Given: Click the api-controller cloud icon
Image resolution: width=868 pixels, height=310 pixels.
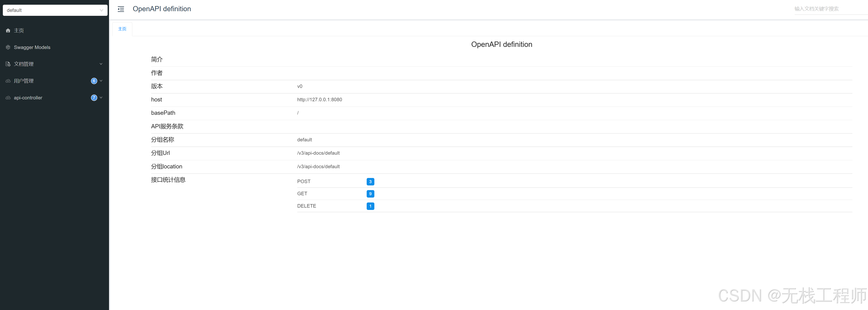Looking at the screenshot, I should tap(8, 98).
